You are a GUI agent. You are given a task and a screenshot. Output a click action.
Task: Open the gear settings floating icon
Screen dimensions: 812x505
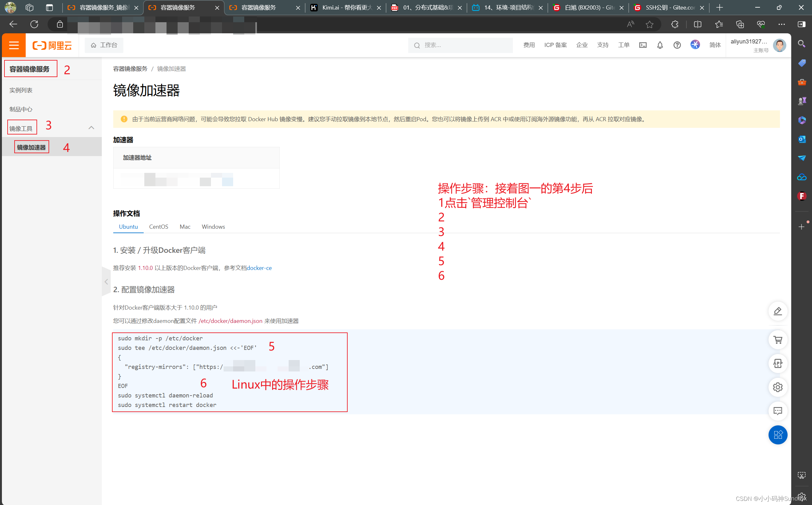tap(778, 387)
